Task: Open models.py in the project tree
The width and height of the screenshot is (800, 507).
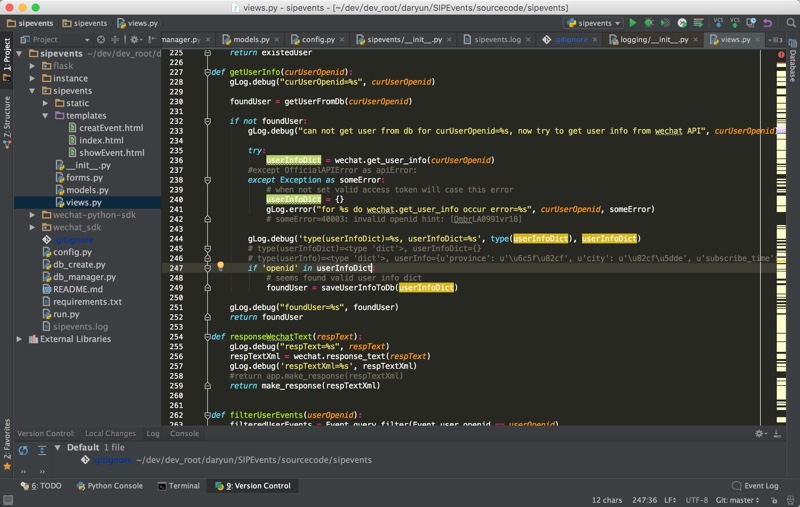Action: click(87, 190)
